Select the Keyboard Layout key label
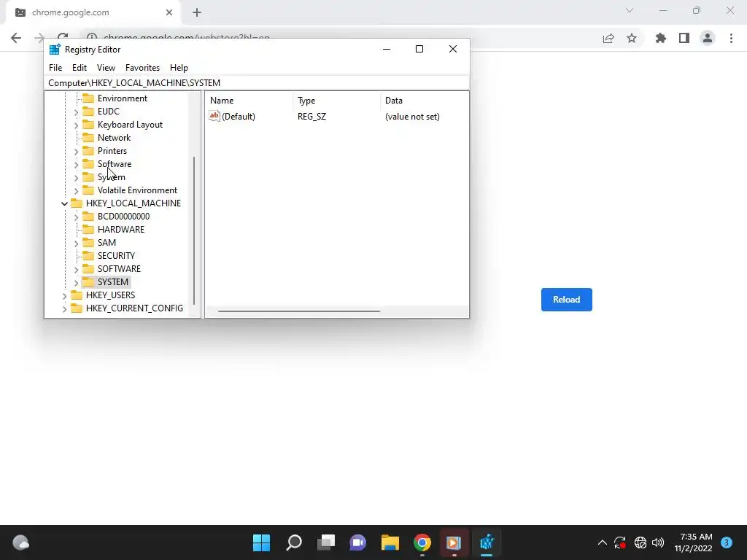Screen dimensions: 747x560 130,124
